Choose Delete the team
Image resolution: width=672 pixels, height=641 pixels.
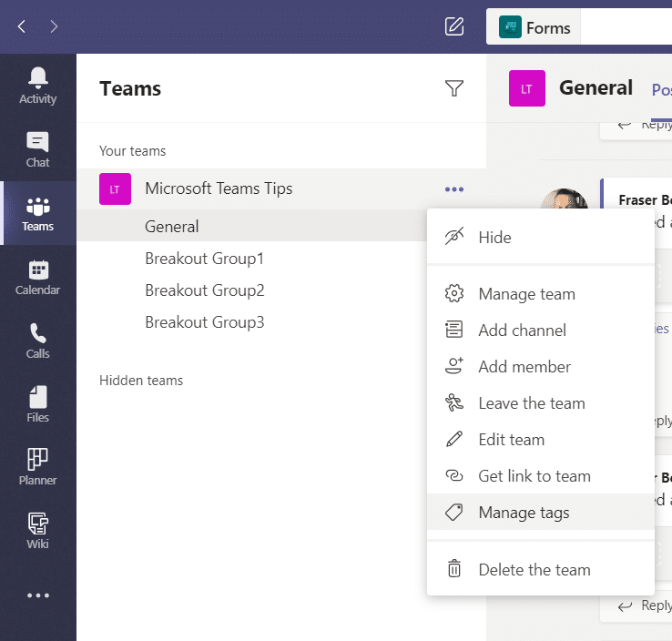pos(541,569)
